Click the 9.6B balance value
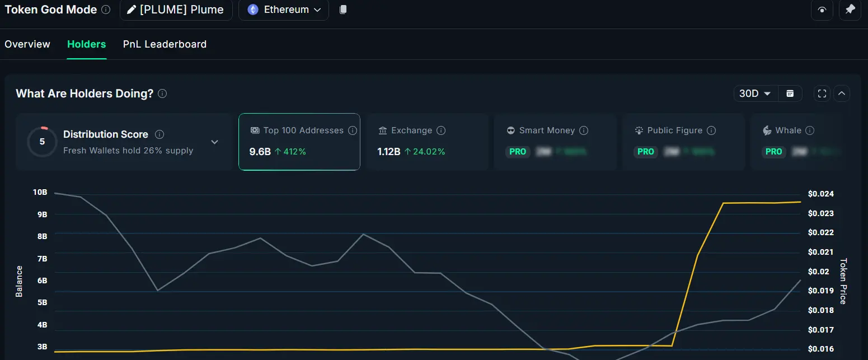The width and height of the screenshot is (868, 360). (260, 152)
